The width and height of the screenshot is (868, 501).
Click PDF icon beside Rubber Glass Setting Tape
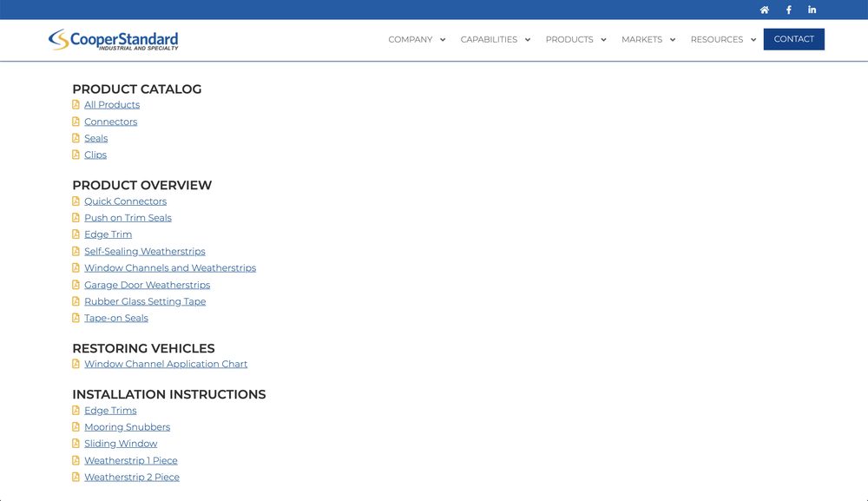[x=76, y=301]
